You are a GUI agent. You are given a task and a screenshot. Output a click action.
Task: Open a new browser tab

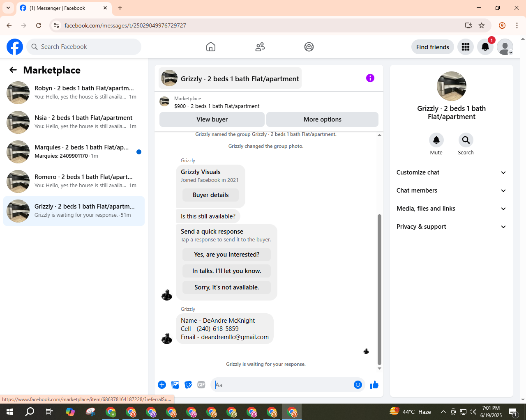120,8
